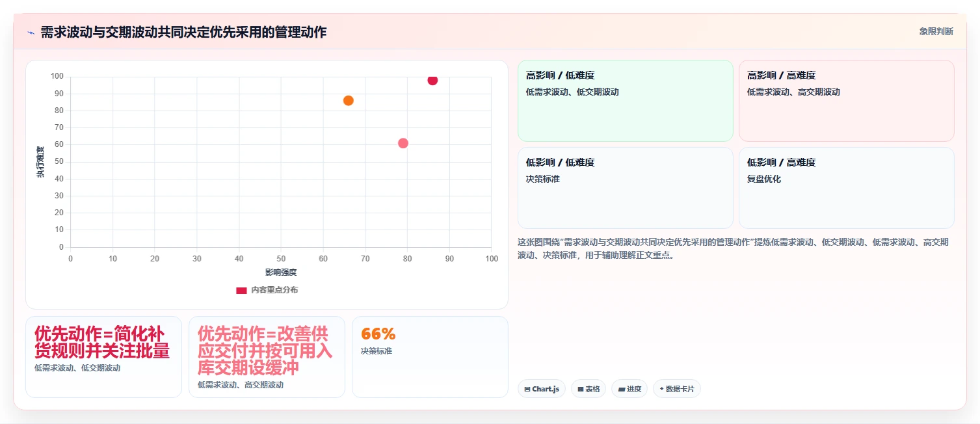Select the 高影响 / 低难度 quadrant card
Screen dimensions: 980x424
625,101
